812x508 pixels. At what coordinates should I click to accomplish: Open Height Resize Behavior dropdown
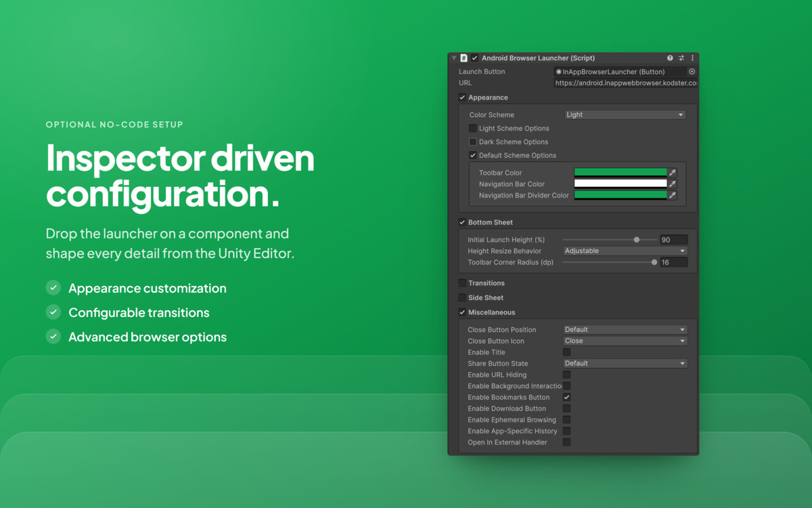tap(625, 251)
